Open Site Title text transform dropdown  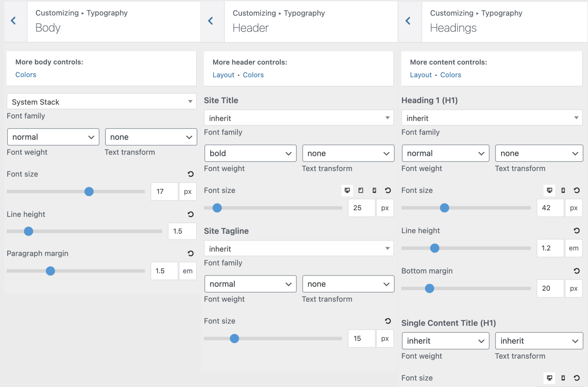point(348,153)
